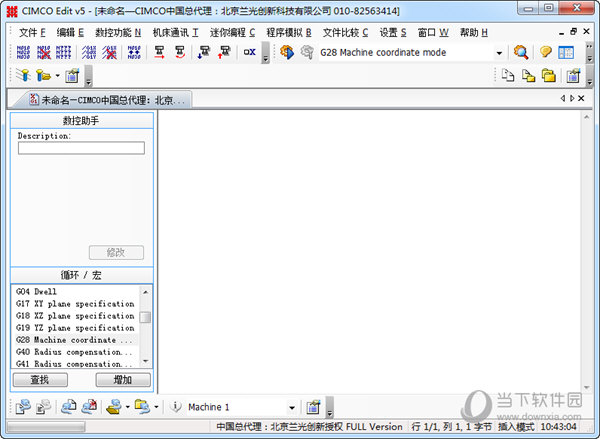Click the tool icon with curved red arrow
The width and height of the screenshot is (600, 439).
pos(179,52)
